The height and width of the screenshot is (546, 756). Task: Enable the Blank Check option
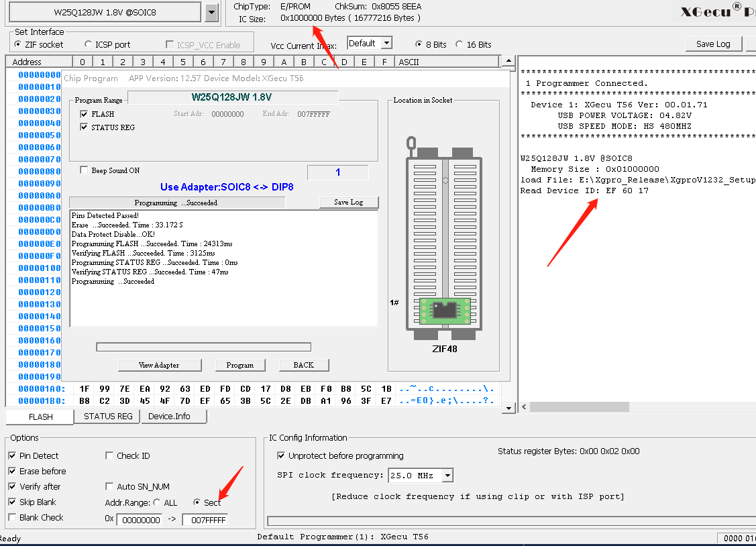pyautogui.click(x=12, y=517)
